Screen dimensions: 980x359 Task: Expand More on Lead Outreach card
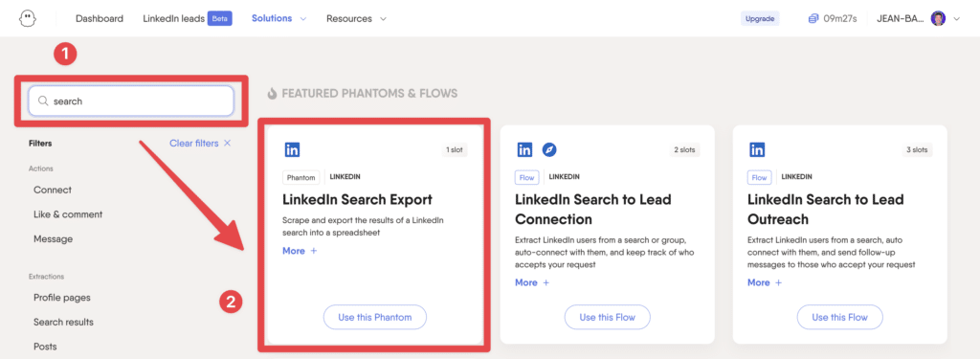pos(765,282)
